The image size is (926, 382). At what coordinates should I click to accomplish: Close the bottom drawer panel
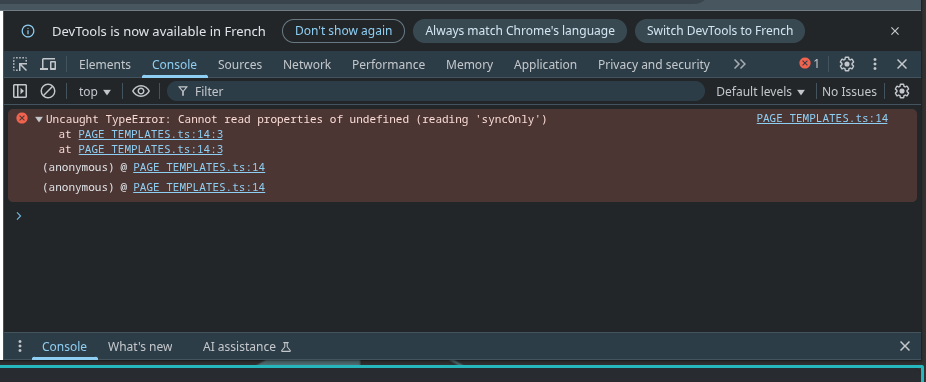[x=904, y=346]
